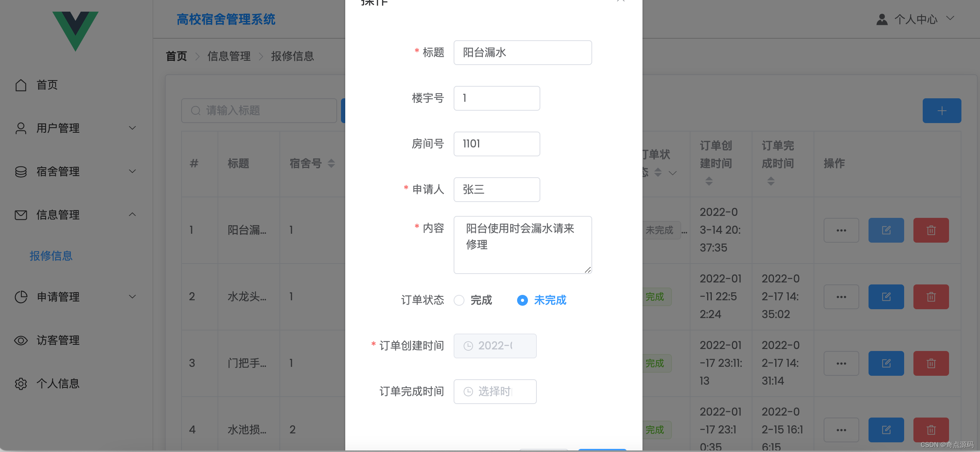Image resolution: width=980 pixels, height=452 pixels.
Task: Sort by 订单完成时间 column arrows
Action: click(x=771, y=181)
